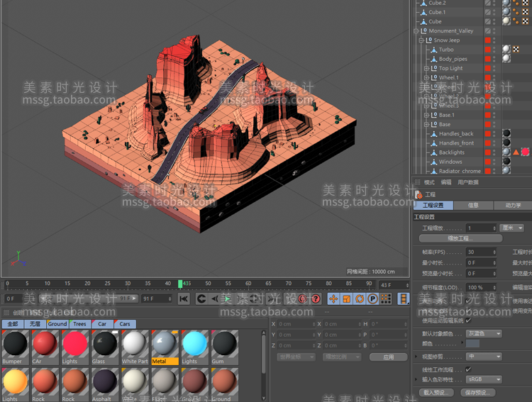Select the Cars material layer tab

coord(125,324)
